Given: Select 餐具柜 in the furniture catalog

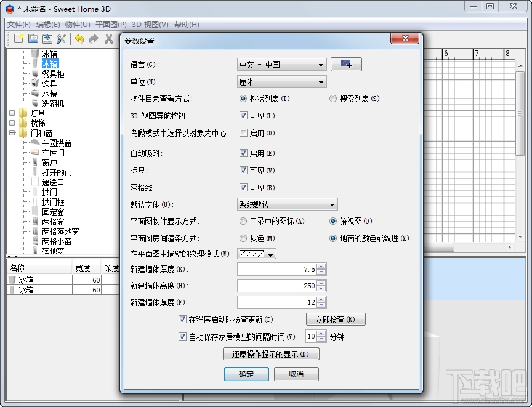Looking at the screenshot, I should pyautogui.click(x=53, y=74).
